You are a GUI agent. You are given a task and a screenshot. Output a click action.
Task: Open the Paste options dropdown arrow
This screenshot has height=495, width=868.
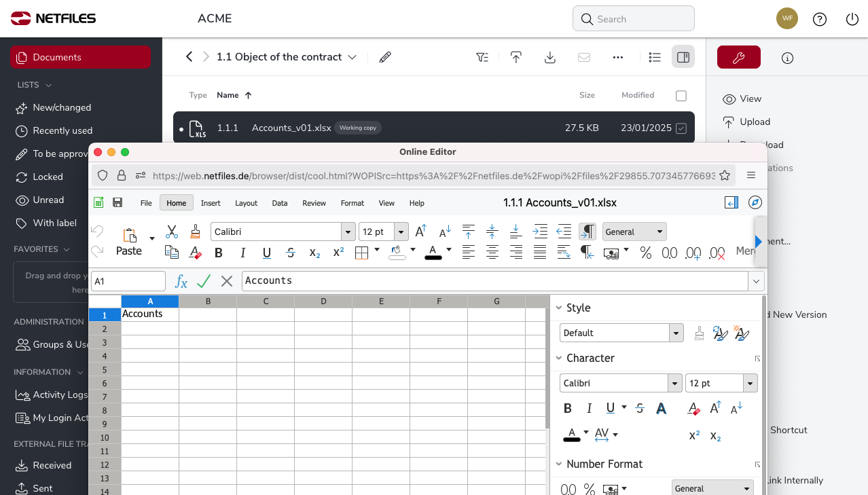pos(152,238)
